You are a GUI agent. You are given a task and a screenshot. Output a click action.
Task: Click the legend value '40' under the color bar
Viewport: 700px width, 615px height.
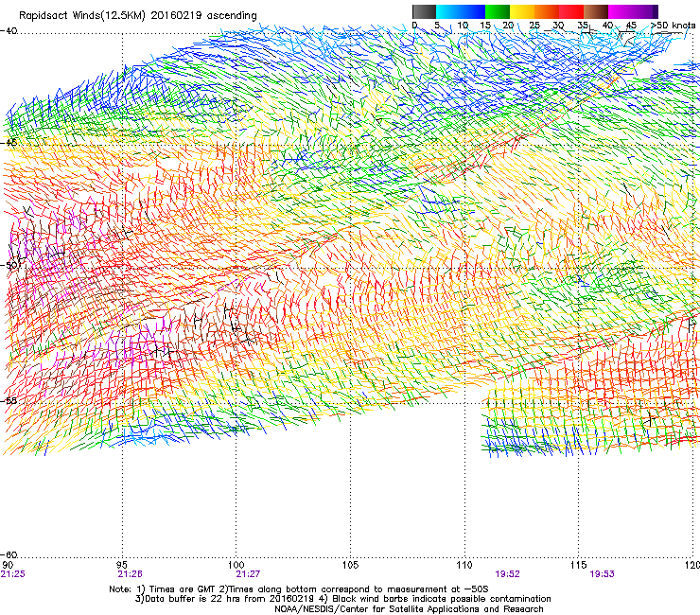point(607,26)
